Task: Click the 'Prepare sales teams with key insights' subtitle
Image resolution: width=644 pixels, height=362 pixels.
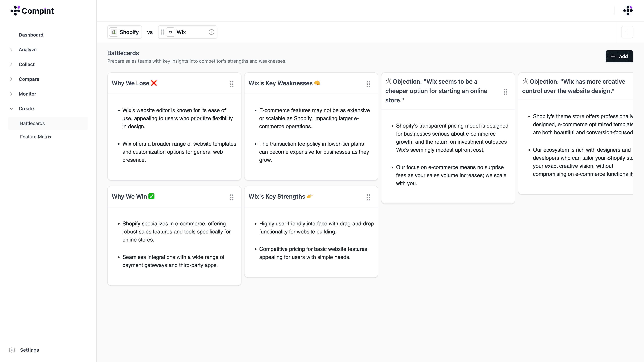Action: [x=197, y=61]
